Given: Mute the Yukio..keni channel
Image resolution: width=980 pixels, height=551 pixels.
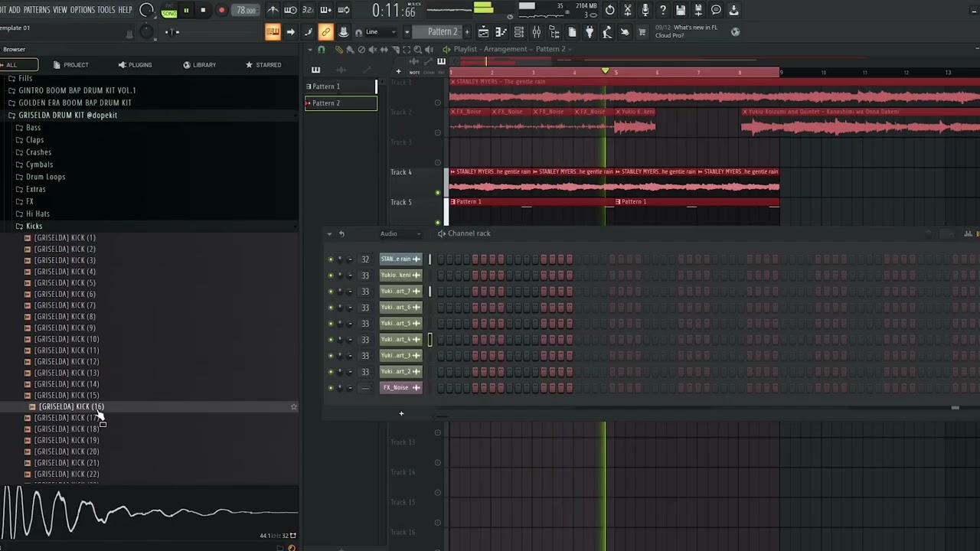Looking at the screenshot, I should 331,275.
